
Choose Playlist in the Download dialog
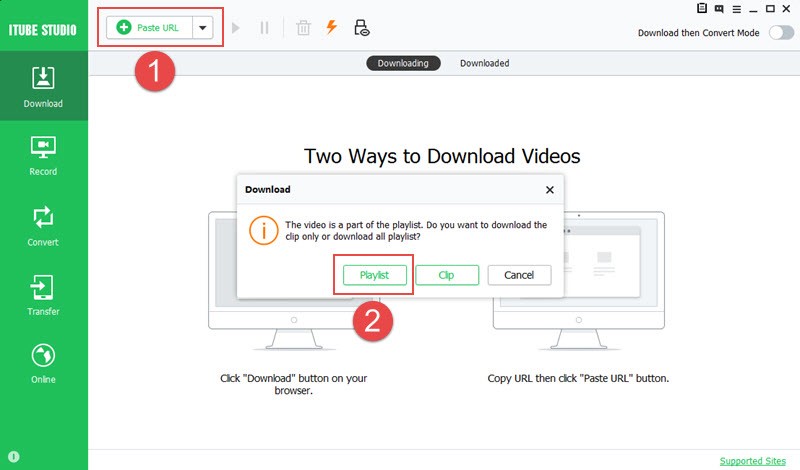[x=374, y=275]
